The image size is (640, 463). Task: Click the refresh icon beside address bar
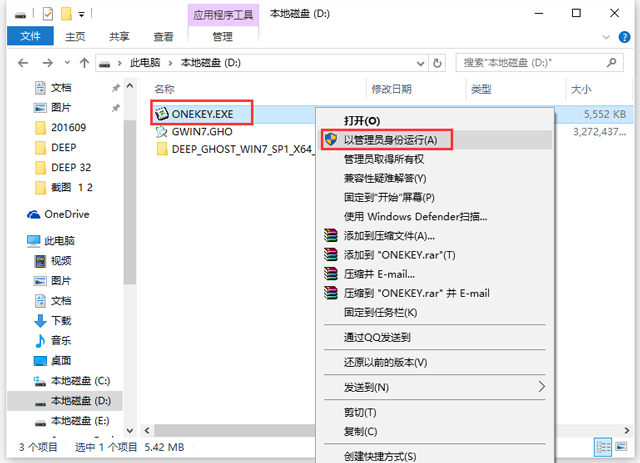point(437,63)
